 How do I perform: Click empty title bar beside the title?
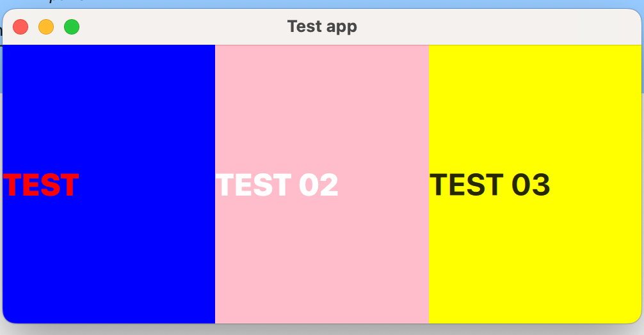tap(493, 27)
